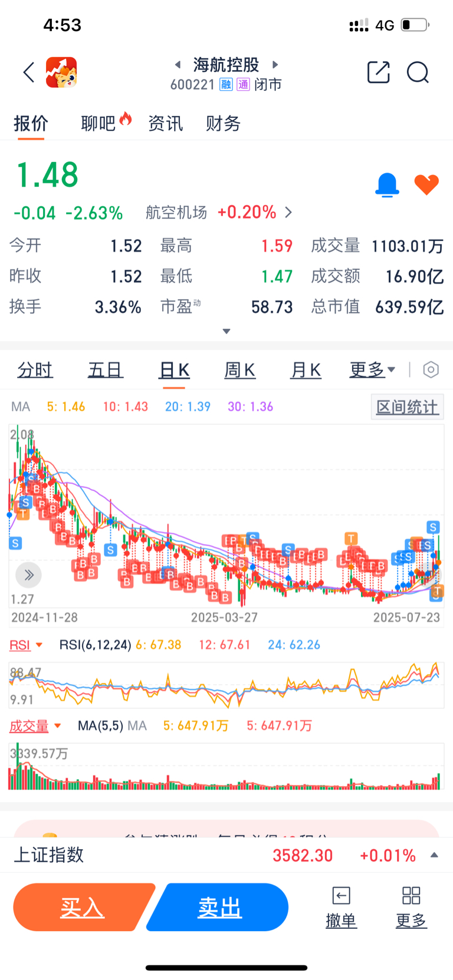Tap the double-chevron expand chart button

click(28, 575)
